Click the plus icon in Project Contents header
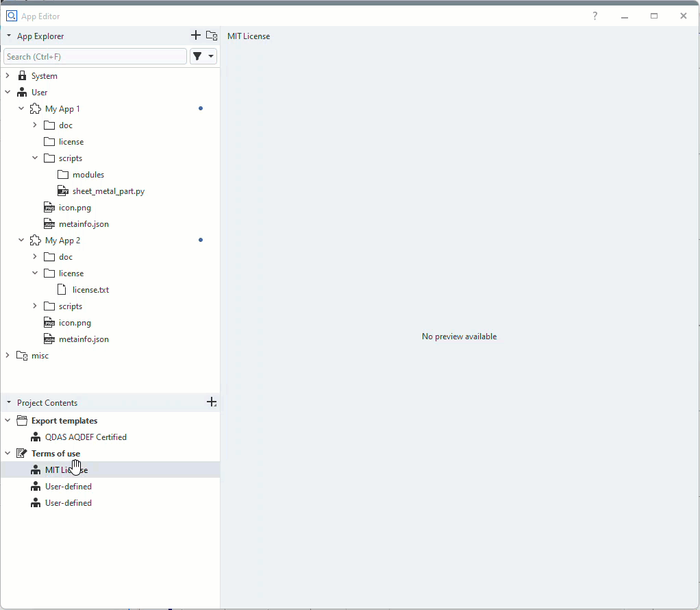 click(x=212, y=402)
